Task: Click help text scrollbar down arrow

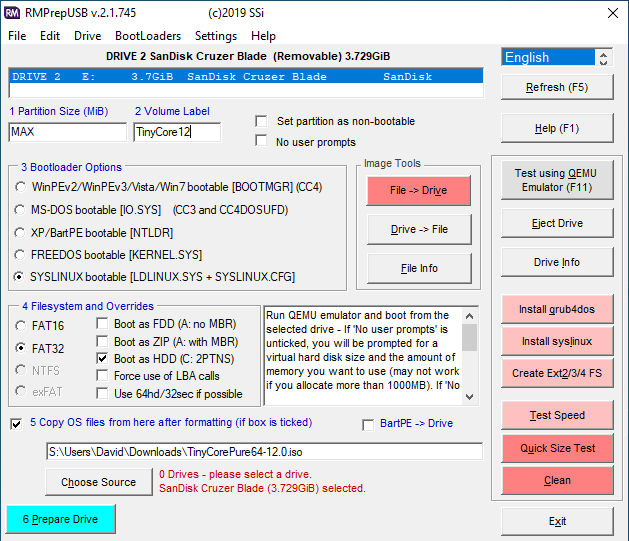Action: point(469,397)
